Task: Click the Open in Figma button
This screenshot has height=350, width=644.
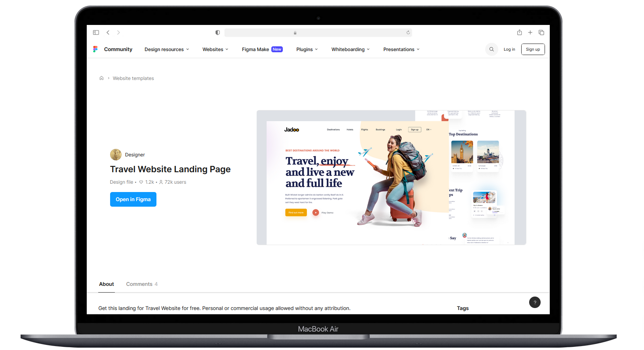Action: (133, 200)
